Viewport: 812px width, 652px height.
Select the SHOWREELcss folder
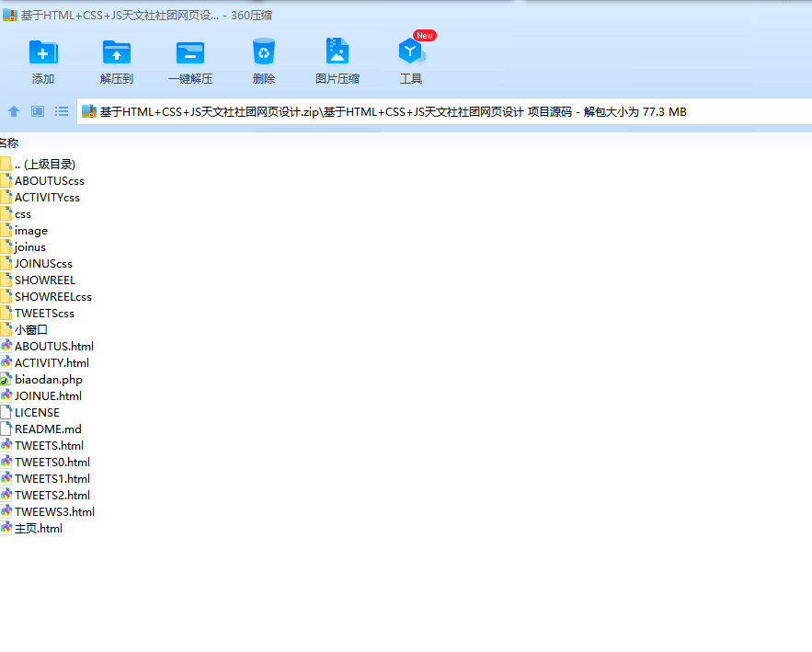point(47,297)
